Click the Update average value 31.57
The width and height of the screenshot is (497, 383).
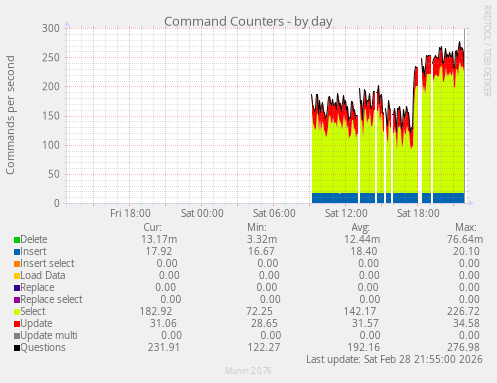coord(365,323)
